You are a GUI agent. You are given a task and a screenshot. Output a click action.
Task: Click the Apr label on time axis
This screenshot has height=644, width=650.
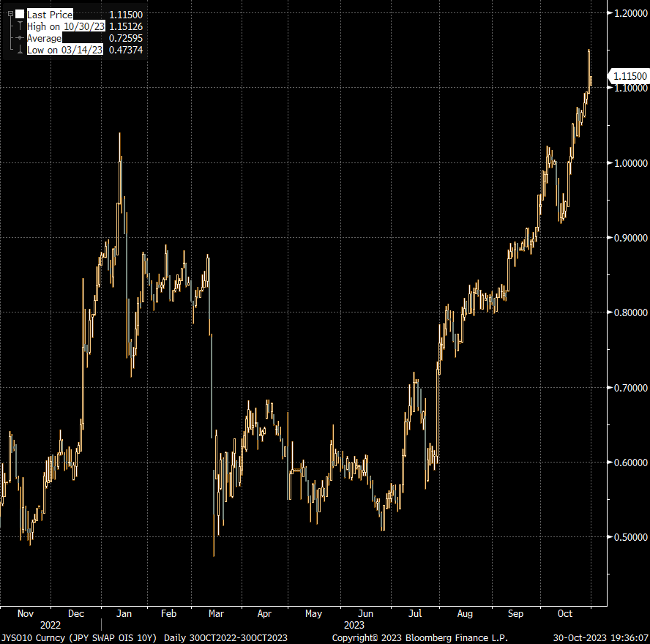pos(264,613)
